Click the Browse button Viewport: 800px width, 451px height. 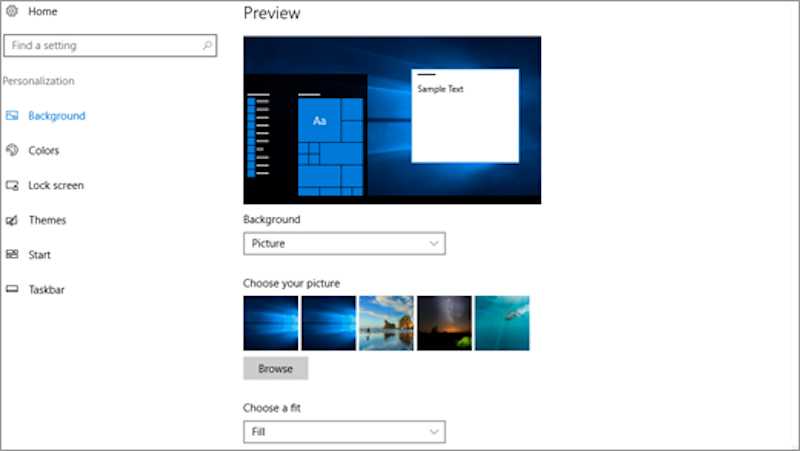click(275, 368)
